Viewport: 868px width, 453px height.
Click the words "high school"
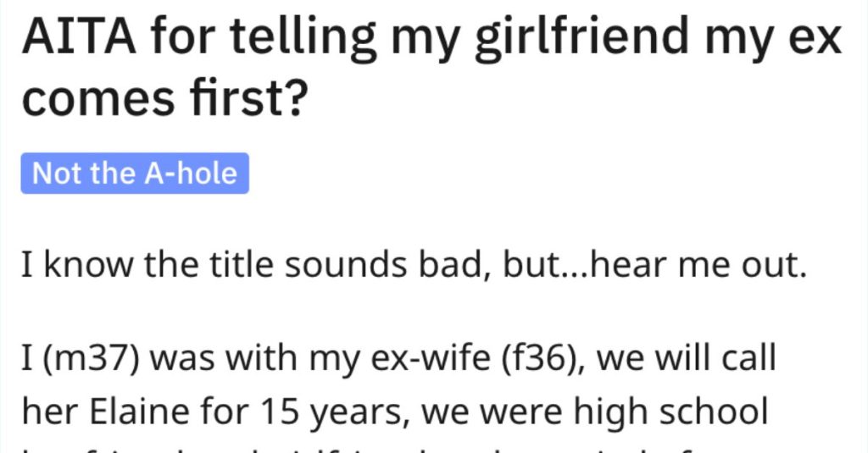(670, 412)
